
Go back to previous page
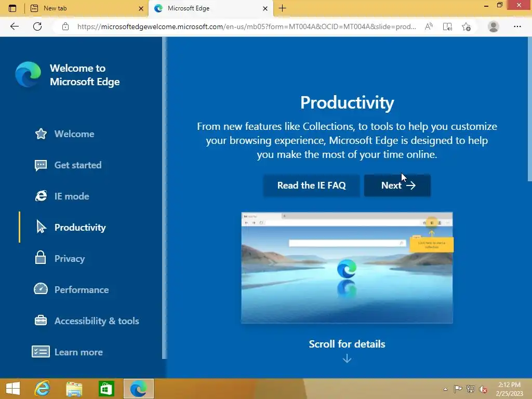[x=14, y=26]
